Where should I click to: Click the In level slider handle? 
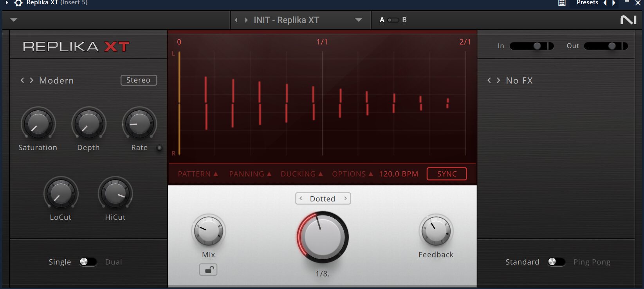pos(537,46)
